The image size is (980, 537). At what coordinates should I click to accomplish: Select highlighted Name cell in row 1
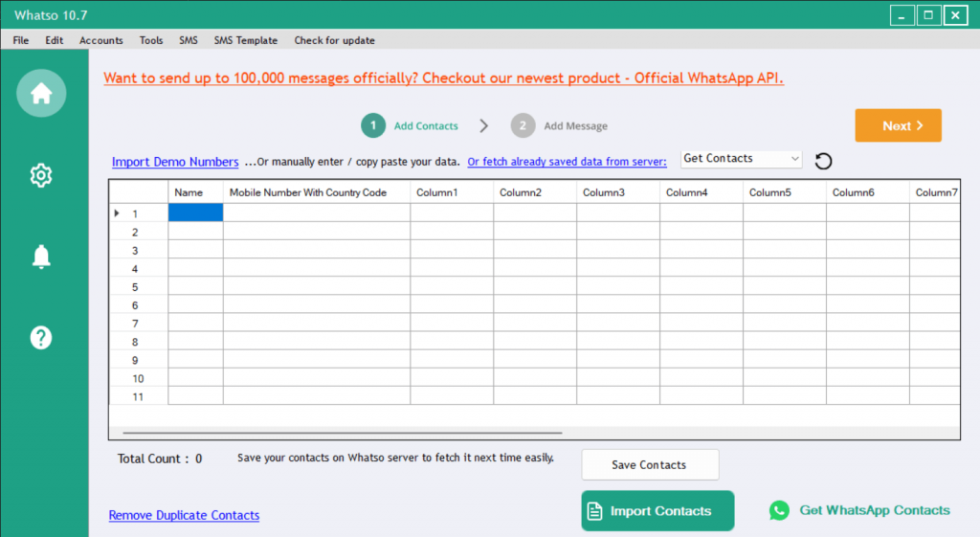click(195, 213)
